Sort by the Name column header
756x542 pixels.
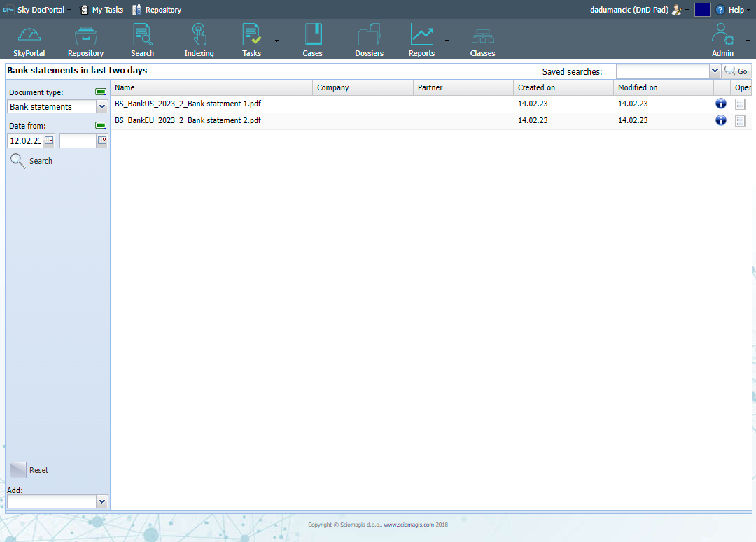point(211,87)
